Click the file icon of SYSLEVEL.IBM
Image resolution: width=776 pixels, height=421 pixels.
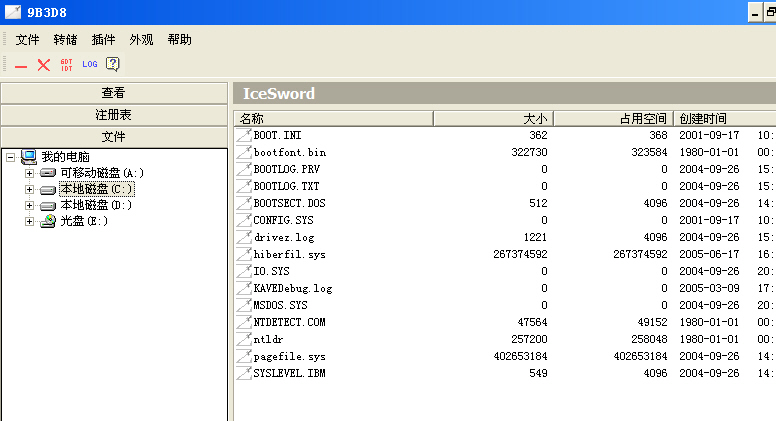tap(243, 373)
